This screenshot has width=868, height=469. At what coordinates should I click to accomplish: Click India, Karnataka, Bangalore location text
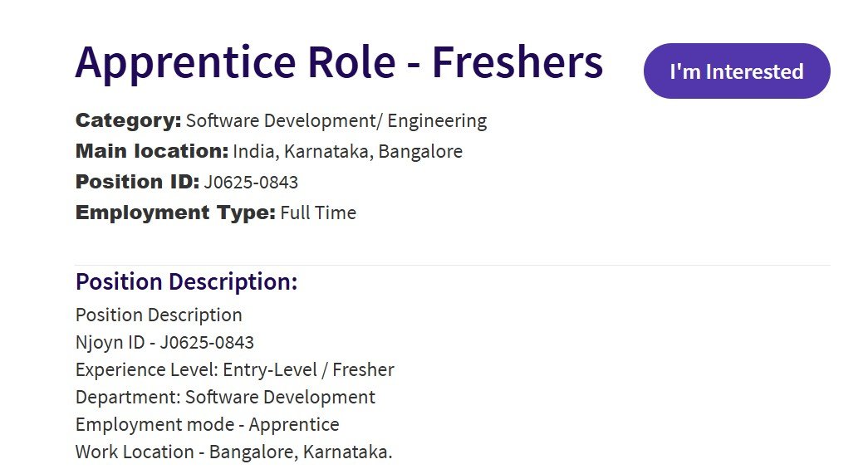coord(348,152)
